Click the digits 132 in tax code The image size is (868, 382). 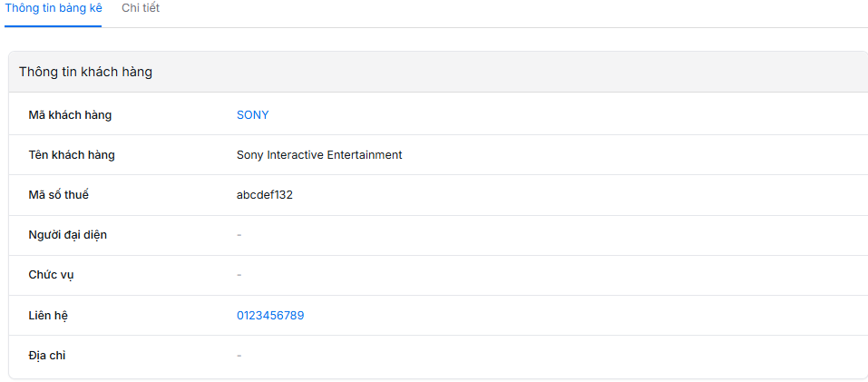pyautogui.click(x=283, y=195)
